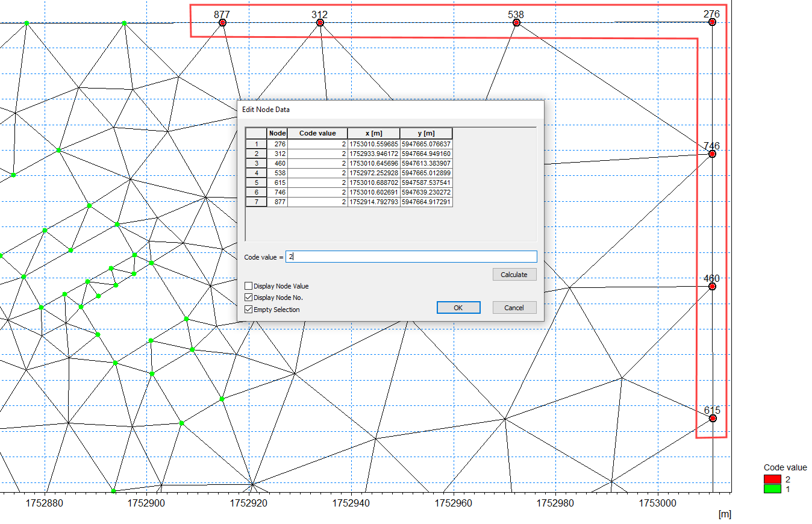Select y value 5947587.537541
Image resolution: width=812 pixels, height=524 pixels.
[426, 183]
